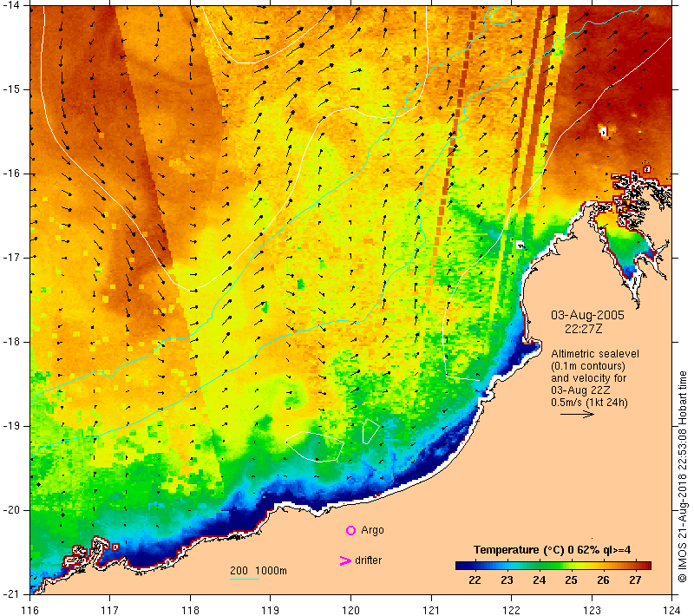
Task: Click longitude axis label 118
Action: [x=190, y=610]
